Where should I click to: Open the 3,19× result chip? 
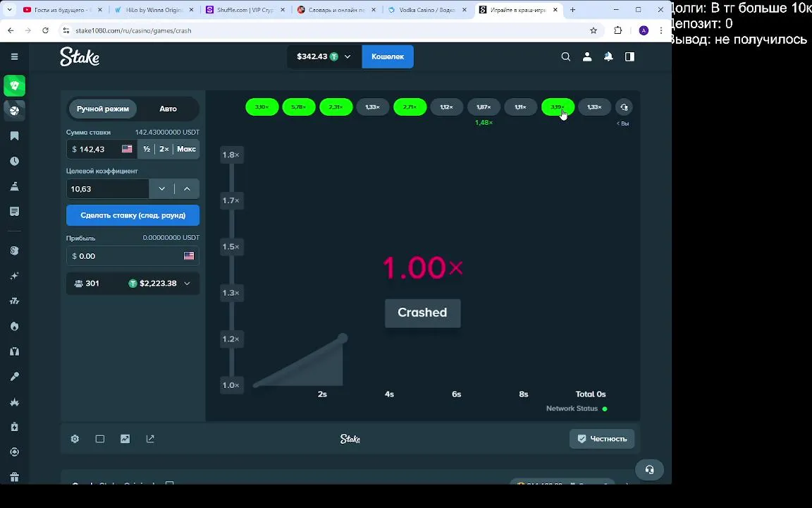click(x=558, y=107)
